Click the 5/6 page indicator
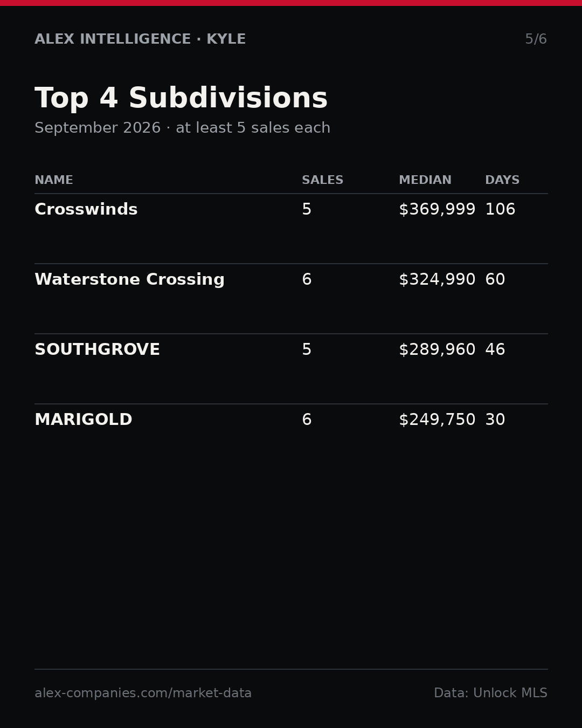 [536, 39]
